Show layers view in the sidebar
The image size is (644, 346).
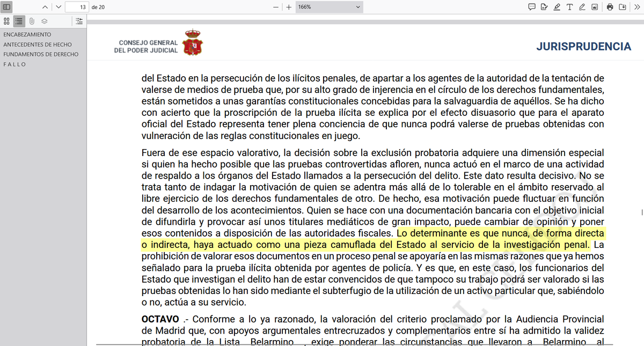pos(45,21)
